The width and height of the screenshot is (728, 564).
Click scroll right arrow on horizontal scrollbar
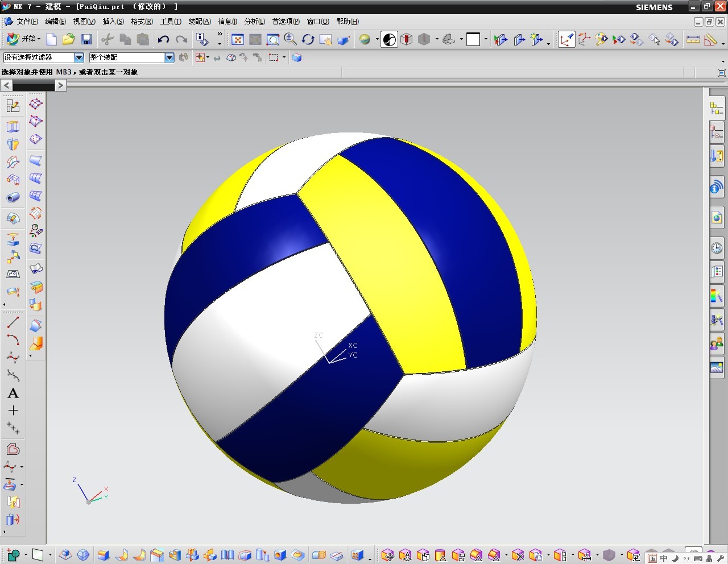(61, 85)
